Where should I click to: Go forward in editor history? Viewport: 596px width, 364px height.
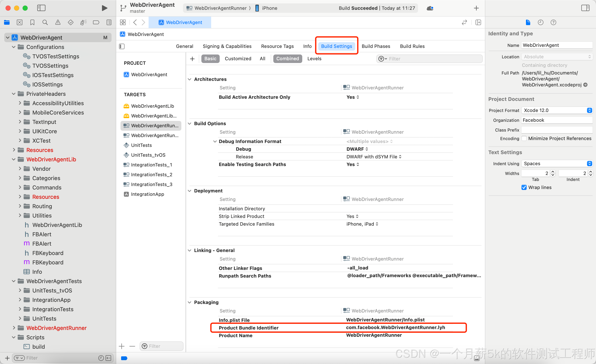(143, 23)
